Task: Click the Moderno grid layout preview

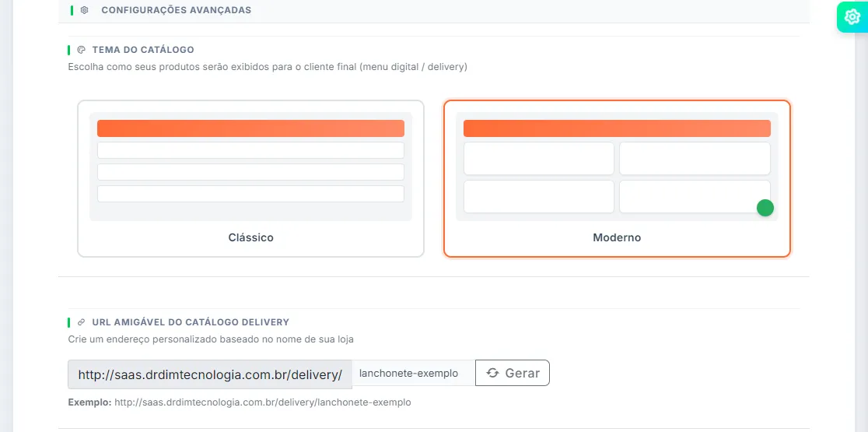Action: 618,167
